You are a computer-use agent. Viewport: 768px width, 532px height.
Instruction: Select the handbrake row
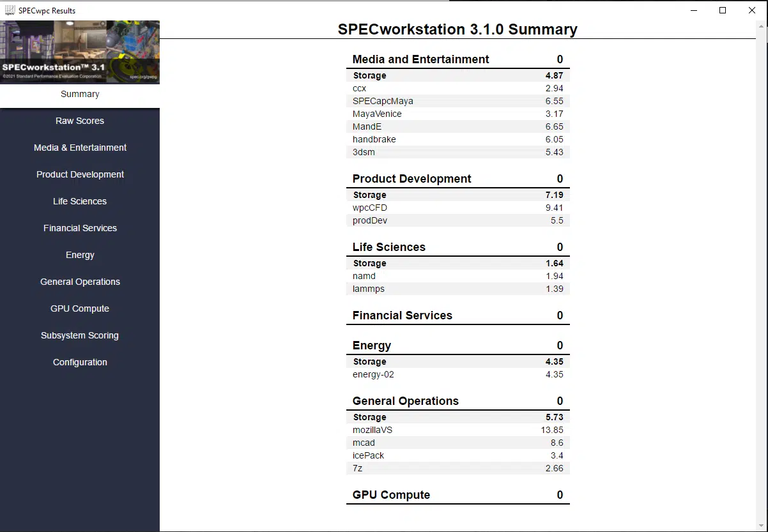pos(458,139)
